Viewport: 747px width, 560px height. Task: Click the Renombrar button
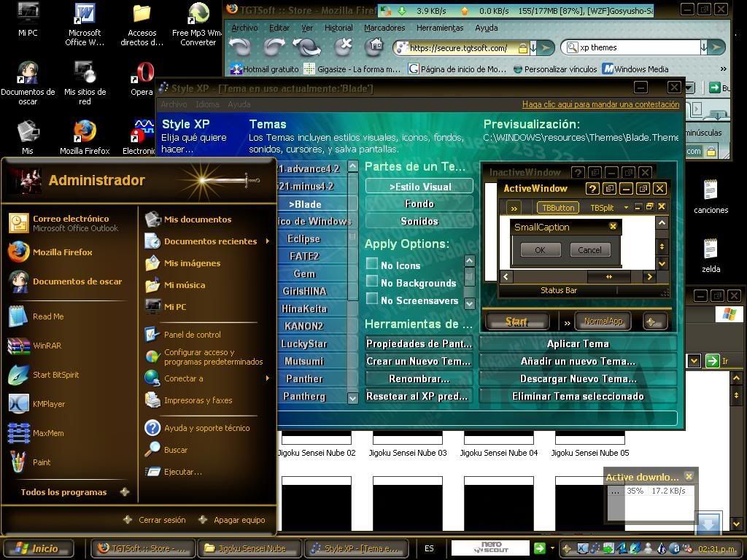[419, 379]
